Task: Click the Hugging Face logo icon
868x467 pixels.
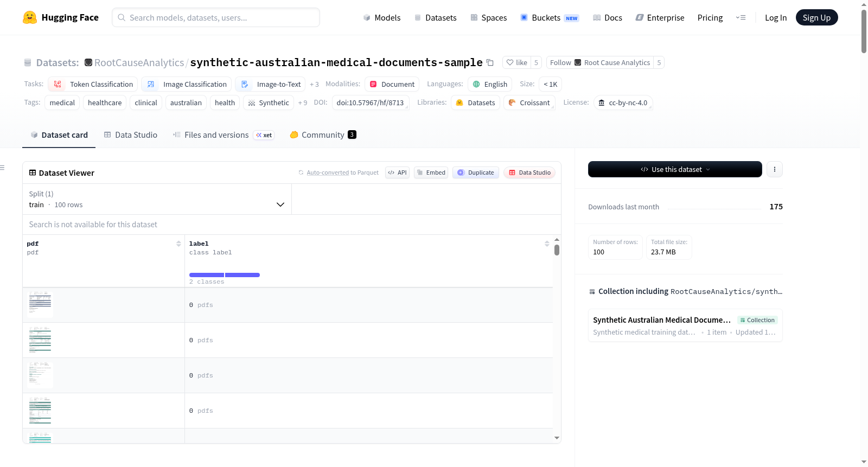Action: coord(30,17)
